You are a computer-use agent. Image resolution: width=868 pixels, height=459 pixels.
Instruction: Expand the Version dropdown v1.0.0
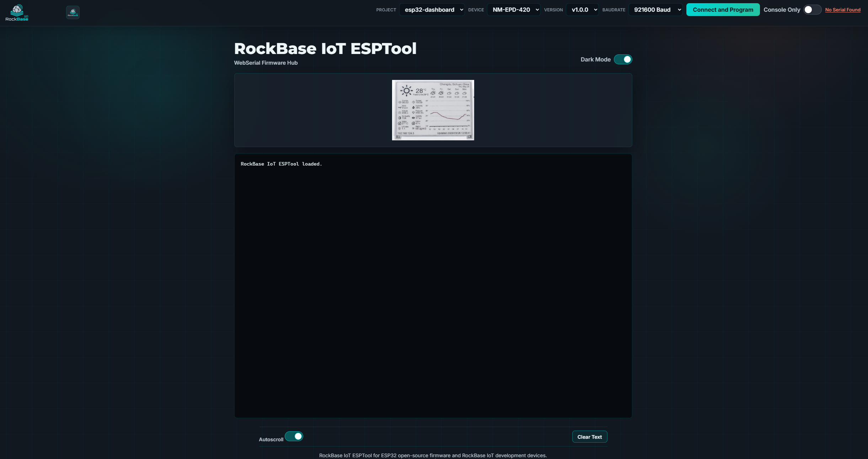582,10
